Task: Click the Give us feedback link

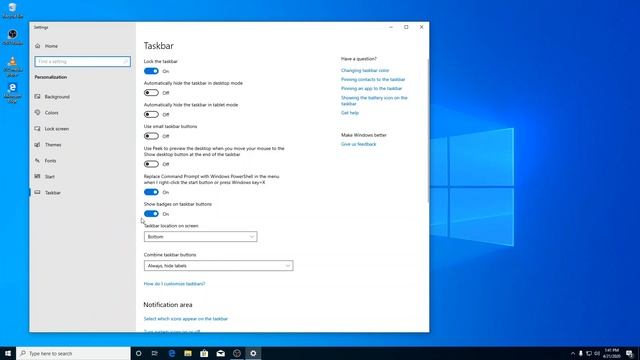Action: coord(358,144)
